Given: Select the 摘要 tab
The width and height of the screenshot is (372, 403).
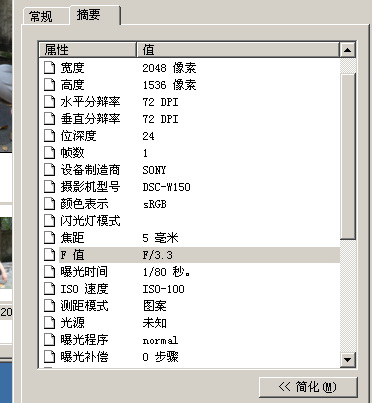Looking at the screenshot, I should click(x=95, y=15).
